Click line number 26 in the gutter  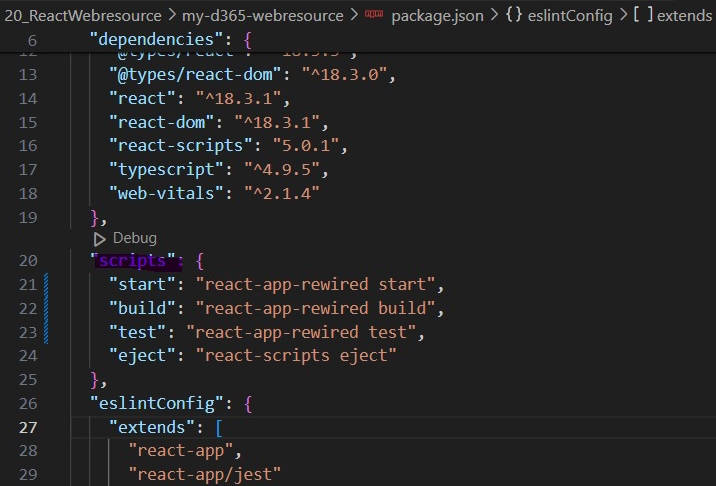27,403
